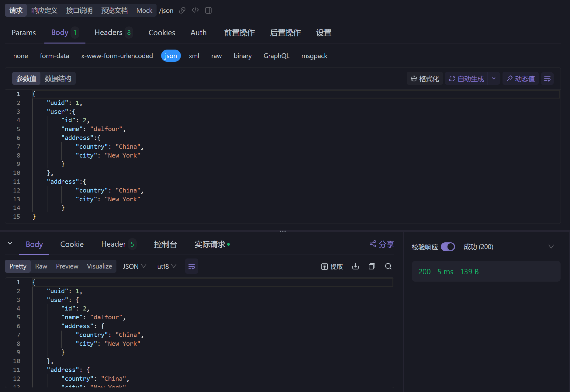Click the 分享 share link
This screenshot has height=392, width=570.
coord(382,244)
